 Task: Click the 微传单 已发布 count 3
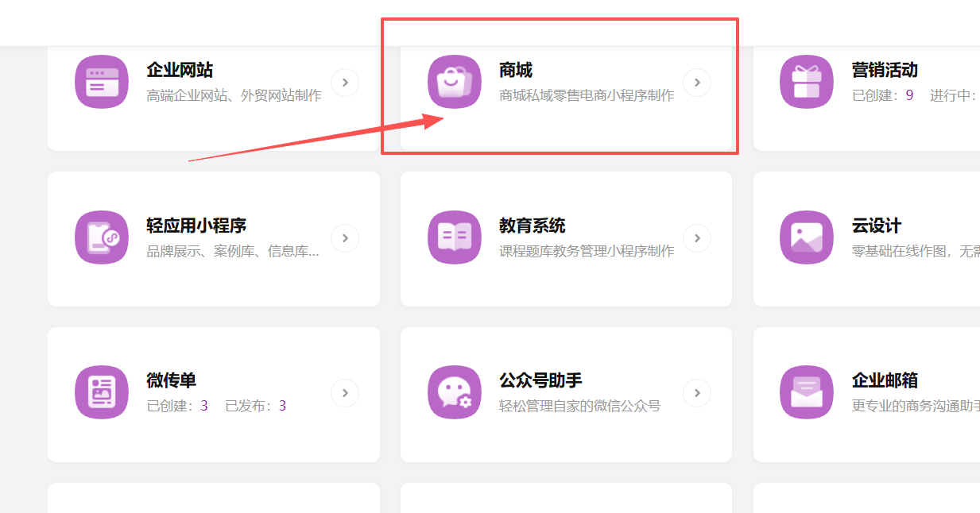282,406
